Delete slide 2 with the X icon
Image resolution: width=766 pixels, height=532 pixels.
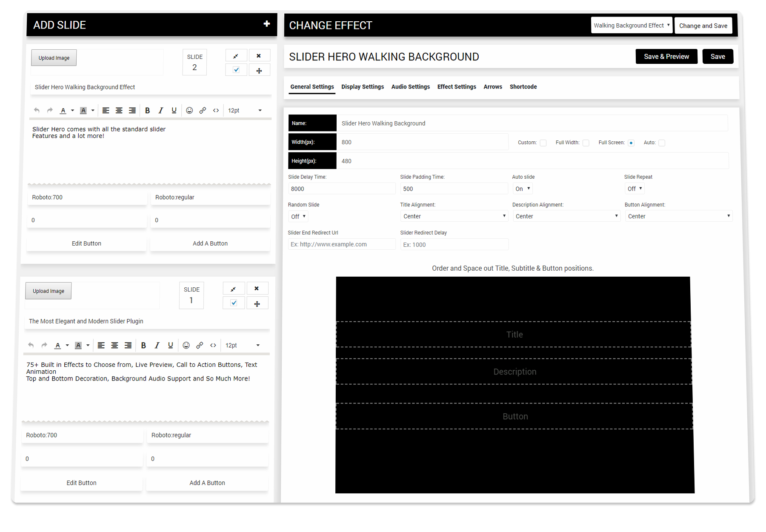(x=259, y=56)
